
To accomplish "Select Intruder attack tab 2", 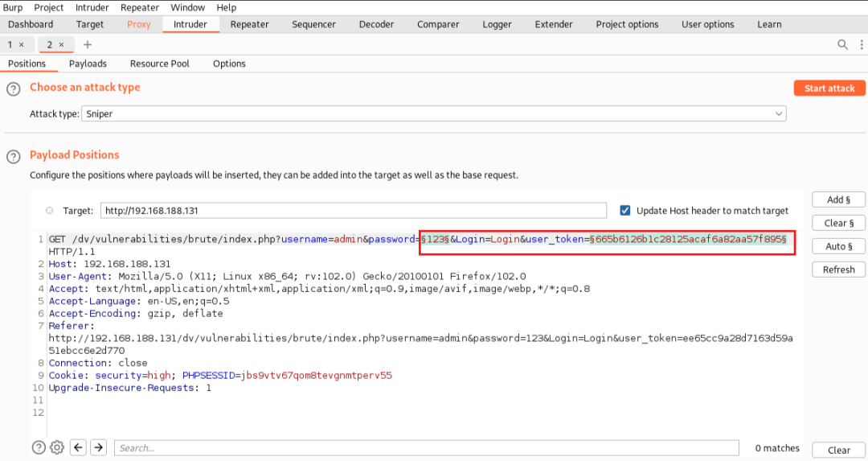I will click(x=51, y=45).
